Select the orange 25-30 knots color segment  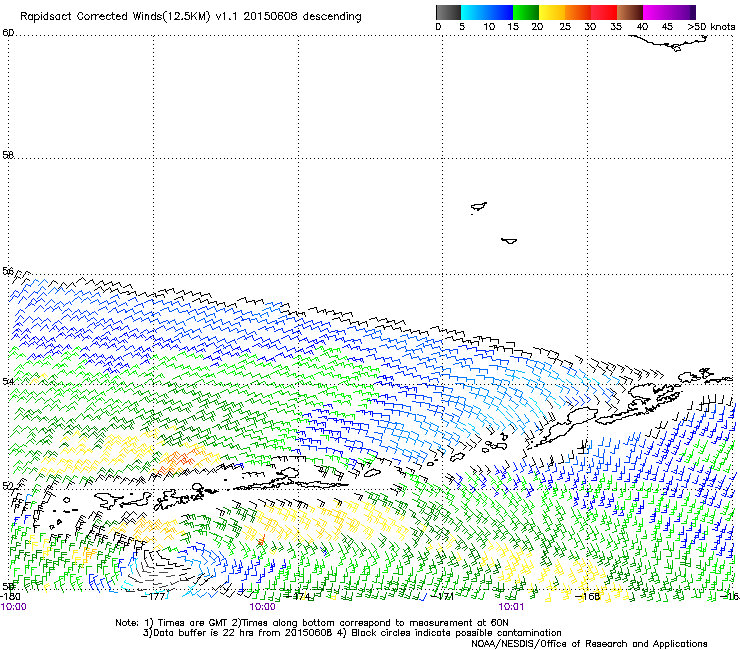pyautogui.click(x=578, y=12)
